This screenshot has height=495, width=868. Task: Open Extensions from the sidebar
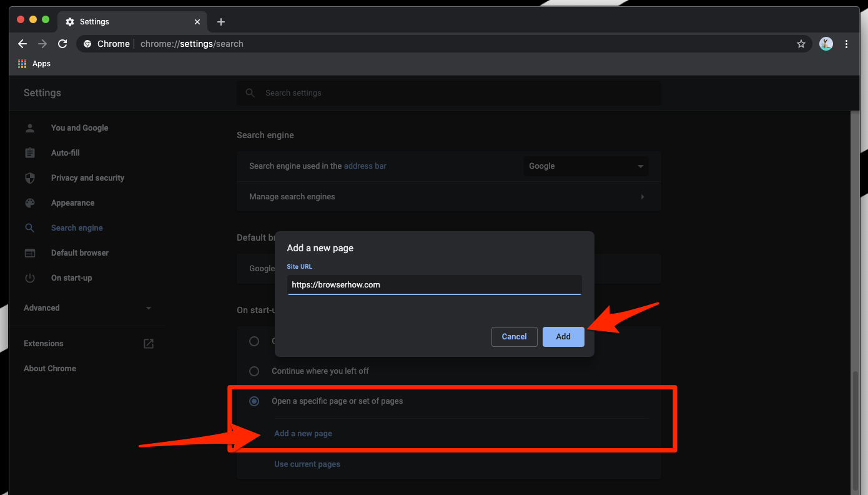click(44, 344)
